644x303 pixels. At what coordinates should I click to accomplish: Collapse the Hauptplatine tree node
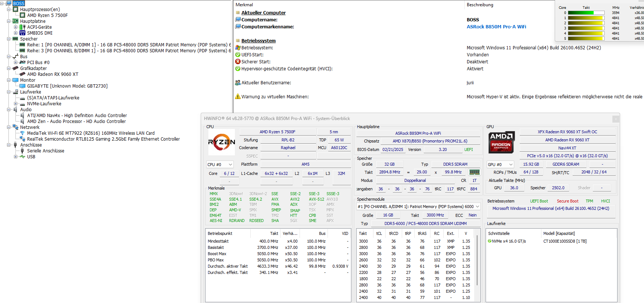coord(8,21)
